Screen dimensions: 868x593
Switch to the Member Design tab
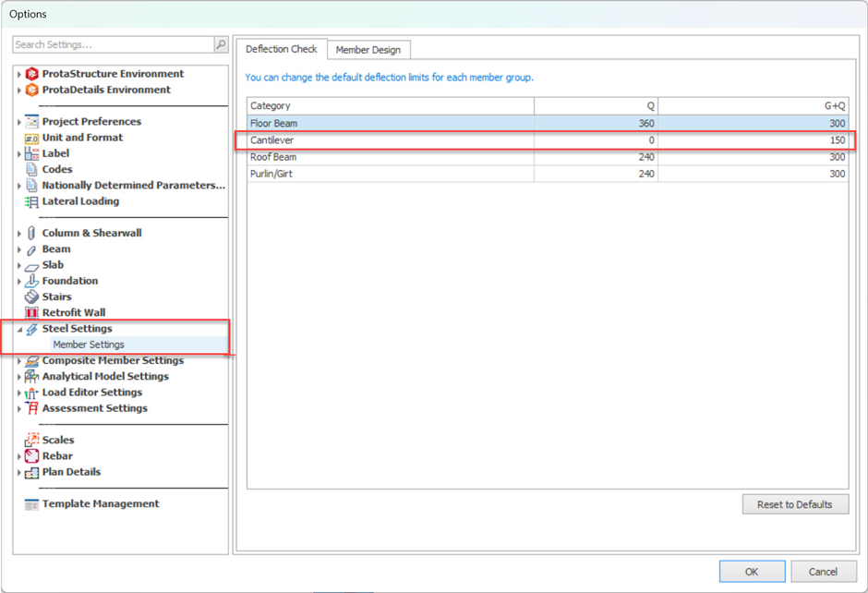[368, 50]
